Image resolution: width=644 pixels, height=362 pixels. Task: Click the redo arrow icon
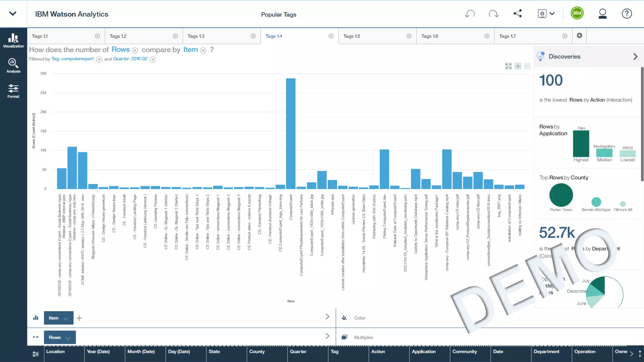493,14
